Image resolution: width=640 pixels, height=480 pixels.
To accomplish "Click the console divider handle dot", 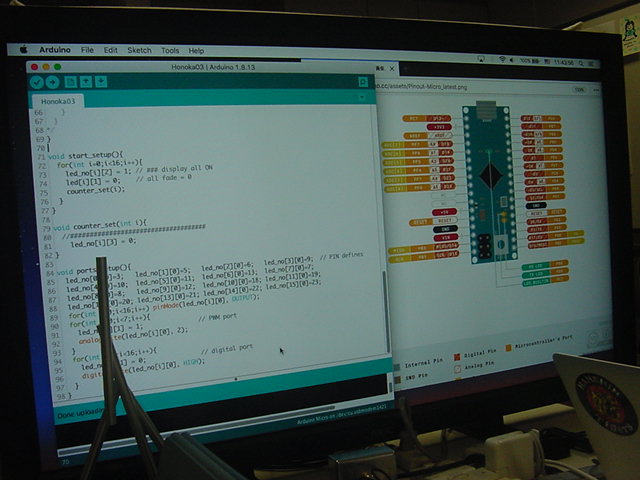I will (236, 379).
